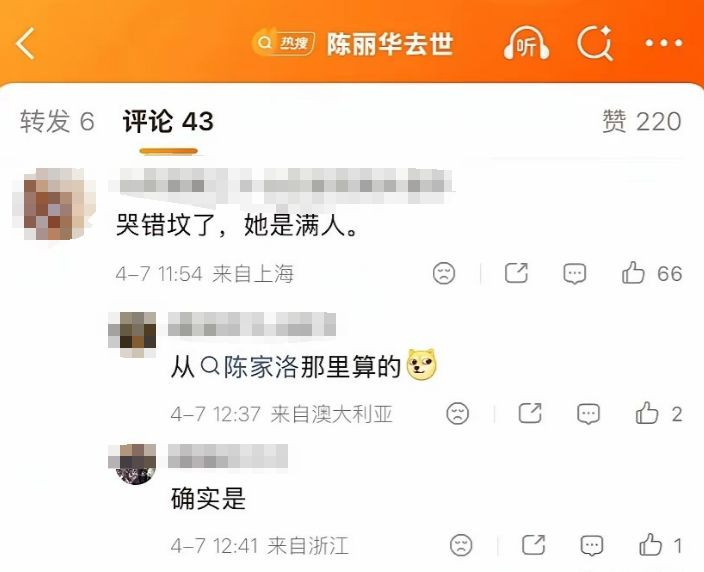Tap the sad-face icon on Shanghai comment
This screenshot has height=572, width=704.
(444, 273)
